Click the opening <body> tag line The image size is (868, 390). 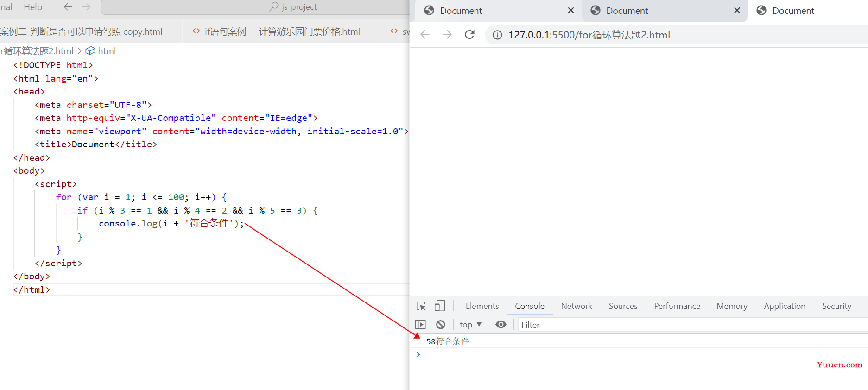click(x=29, y=171)
